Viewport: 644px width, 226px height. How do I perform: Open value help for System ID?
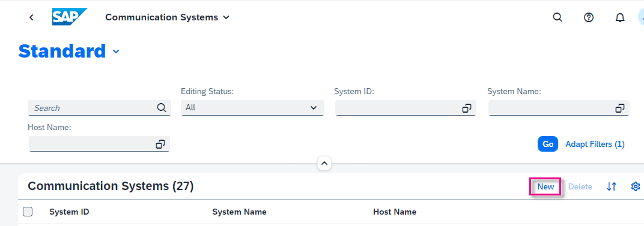click(x=467, y=109)
